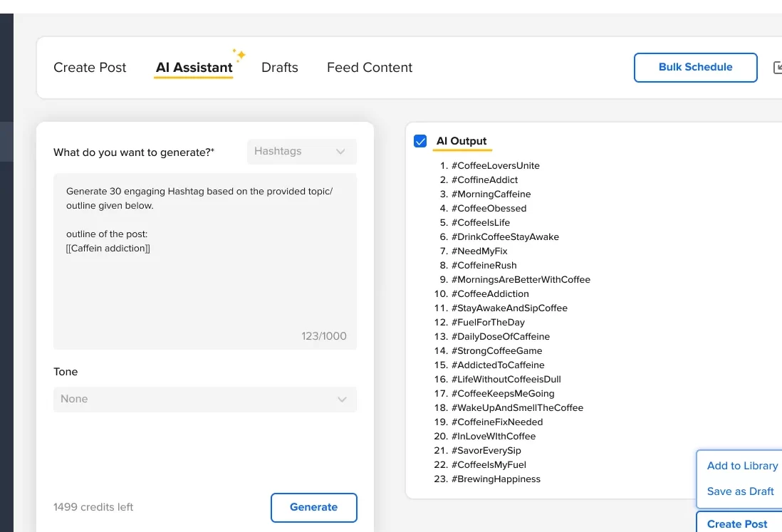Click the #DrinkCoffeeStayAwake hashtag
Image resolution: width=782 pixels, height=532 pixels.
tap(505, 237)
